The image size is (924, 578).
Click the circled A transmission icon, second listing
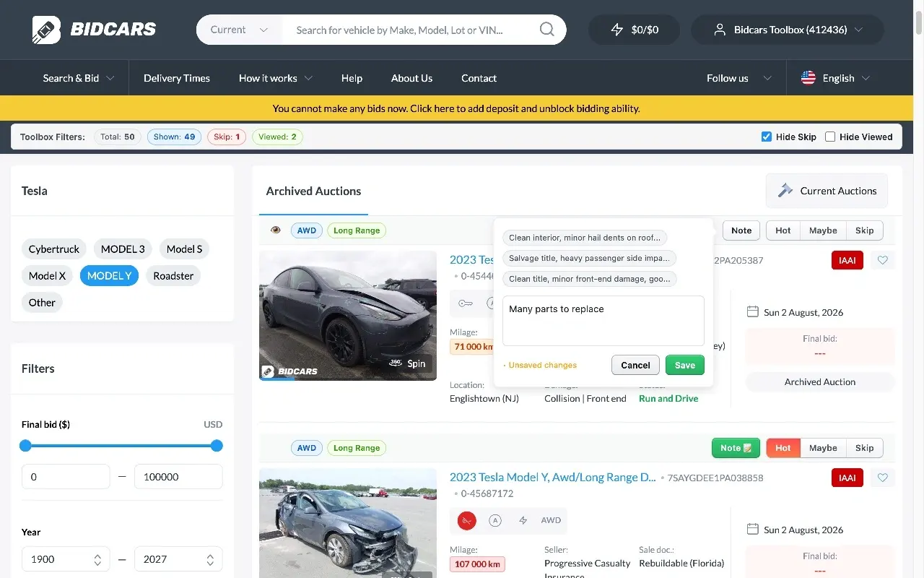tap(495, 520)
